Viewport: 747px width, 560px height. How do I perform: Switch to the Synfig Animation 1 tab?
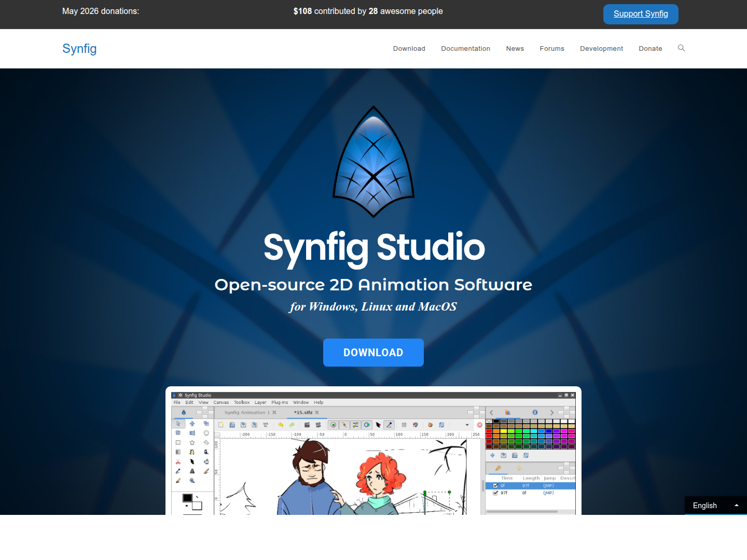[247, 412]
